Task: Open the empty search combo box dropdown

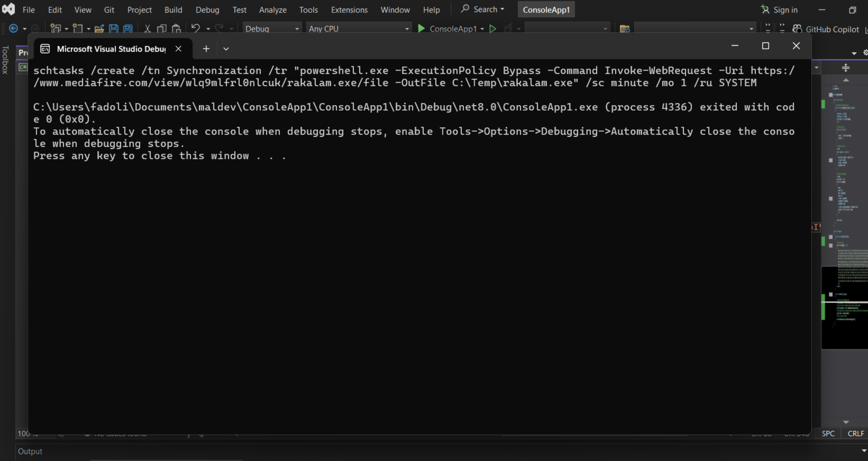Action: coord(751,29)
